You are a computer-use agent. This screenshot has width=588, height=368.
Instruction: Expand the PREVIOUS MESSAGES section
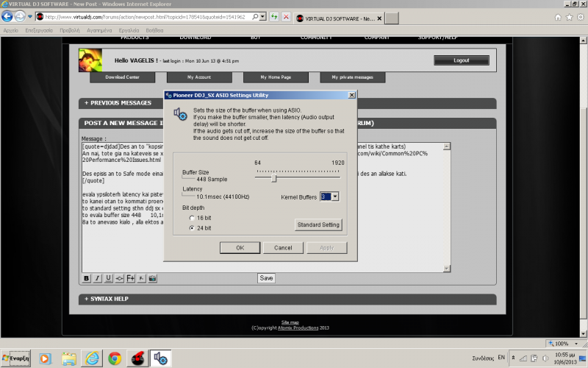tap(118, 103)
